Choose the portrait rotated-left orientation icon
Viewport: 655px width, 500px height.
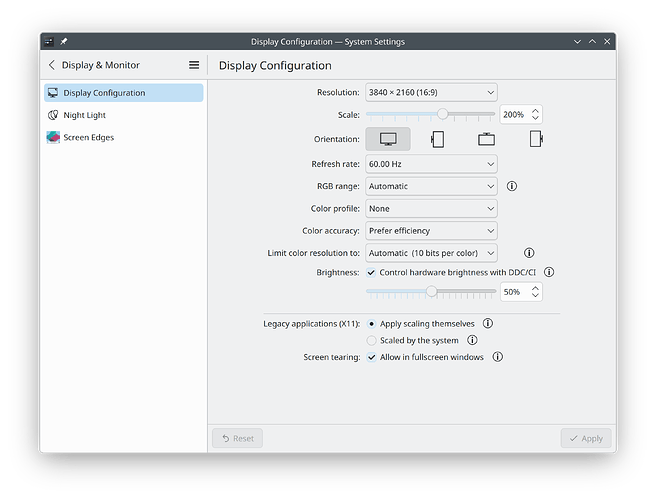[437, 139]
